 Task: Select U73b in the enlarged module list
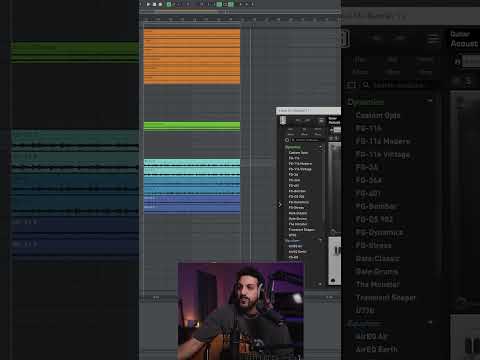[365, 310]
